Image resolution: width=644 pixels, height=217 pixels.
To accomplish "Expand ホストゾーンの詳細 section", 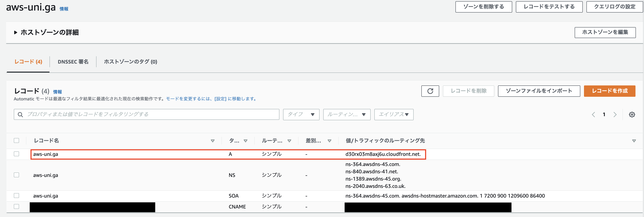I will (x=15, y=32).
